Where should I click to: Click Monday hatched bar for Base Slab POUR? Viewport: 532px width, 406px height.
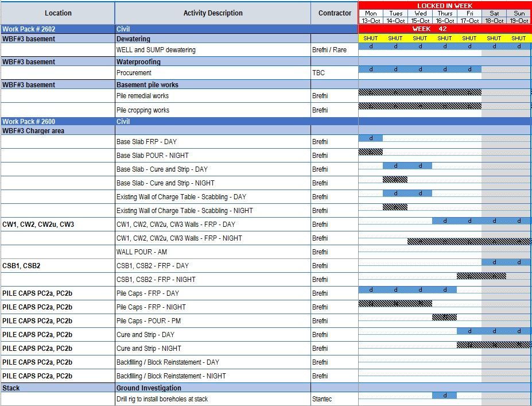(371, 152)
